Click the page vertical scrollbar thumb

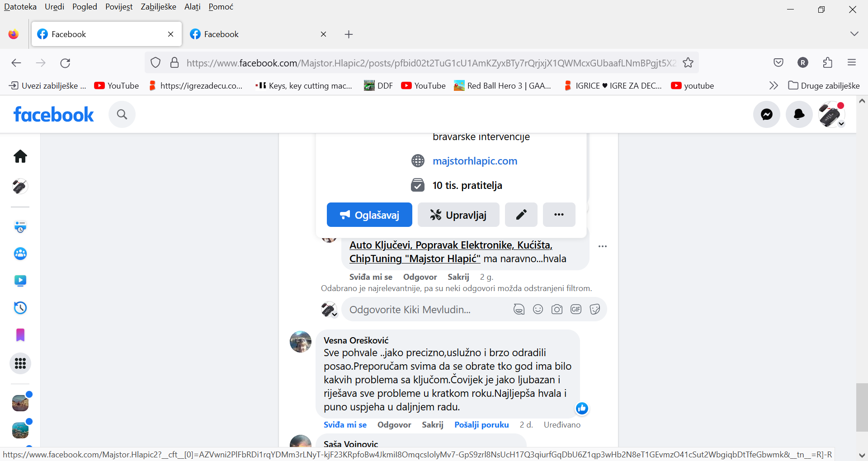click(862, 407)
